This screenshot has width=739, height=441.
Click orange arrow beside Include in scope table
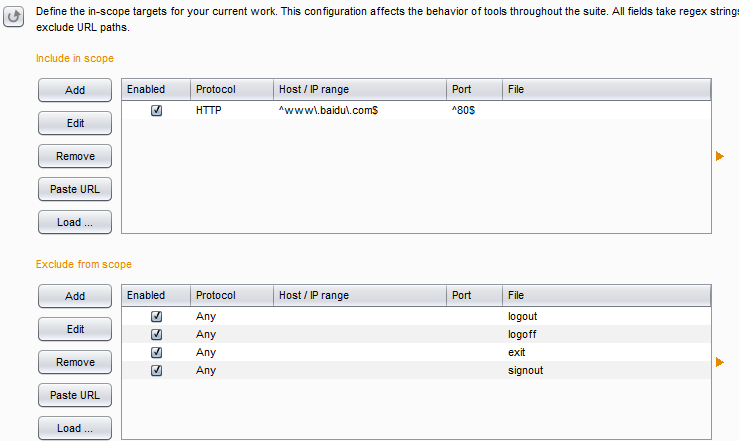click(720, 156)
